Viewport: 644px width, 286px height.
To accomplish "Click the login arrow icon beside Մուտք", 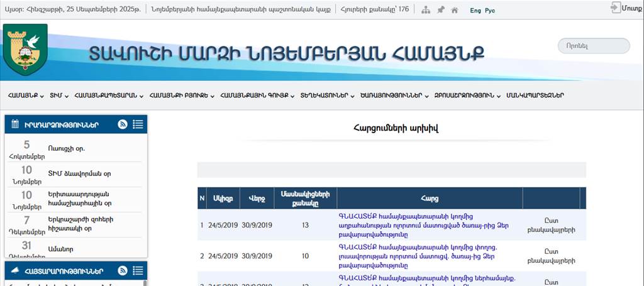I will point(615,8).
